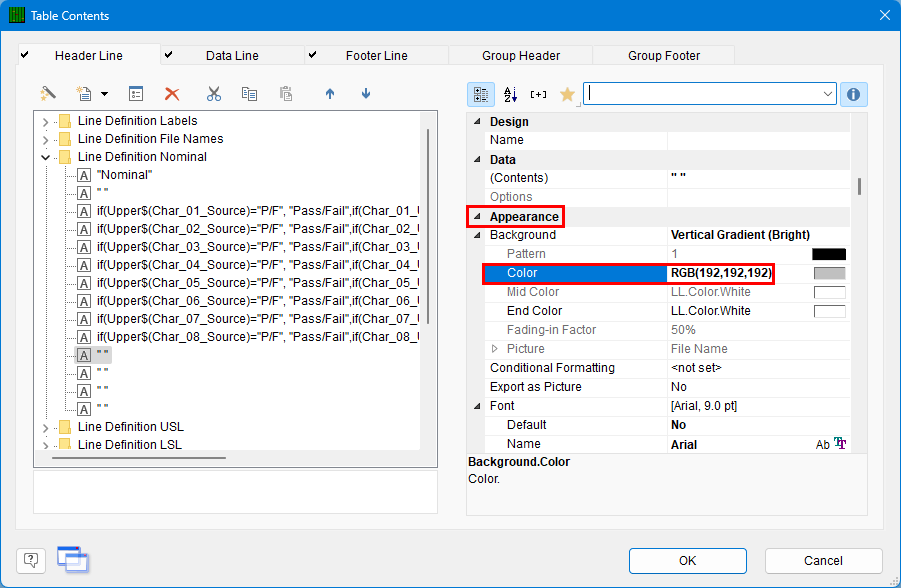Click the black Pattern color swatch
Screen dimensions: 901x588
(829, 254)
